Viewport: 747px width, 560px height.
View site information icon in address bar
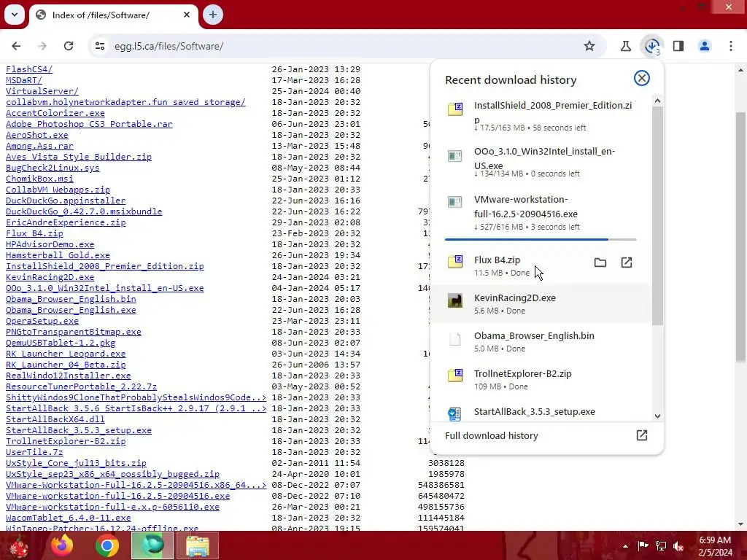coord(100,46)
